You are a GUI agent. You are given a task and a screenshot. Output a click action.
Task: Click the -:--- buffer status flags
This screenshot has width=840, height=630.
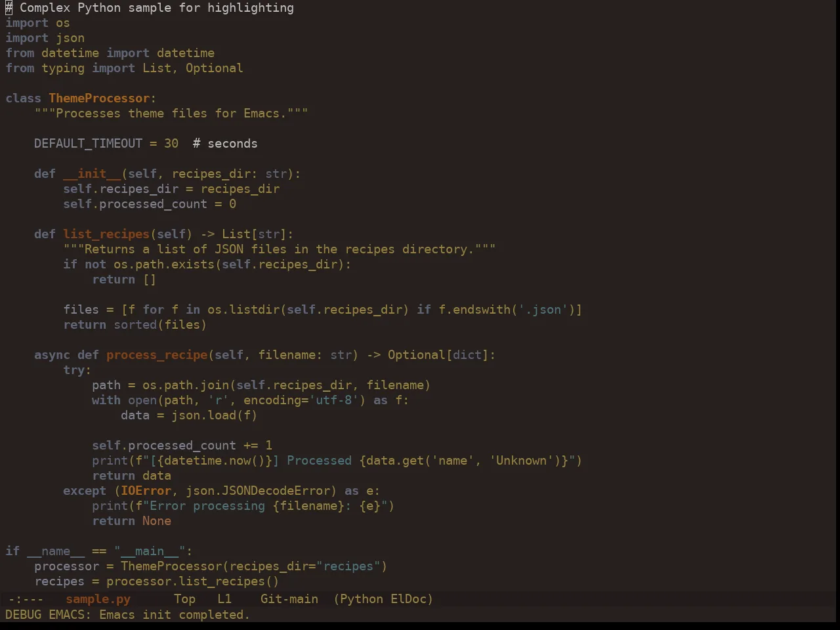[x=26, y=599]
